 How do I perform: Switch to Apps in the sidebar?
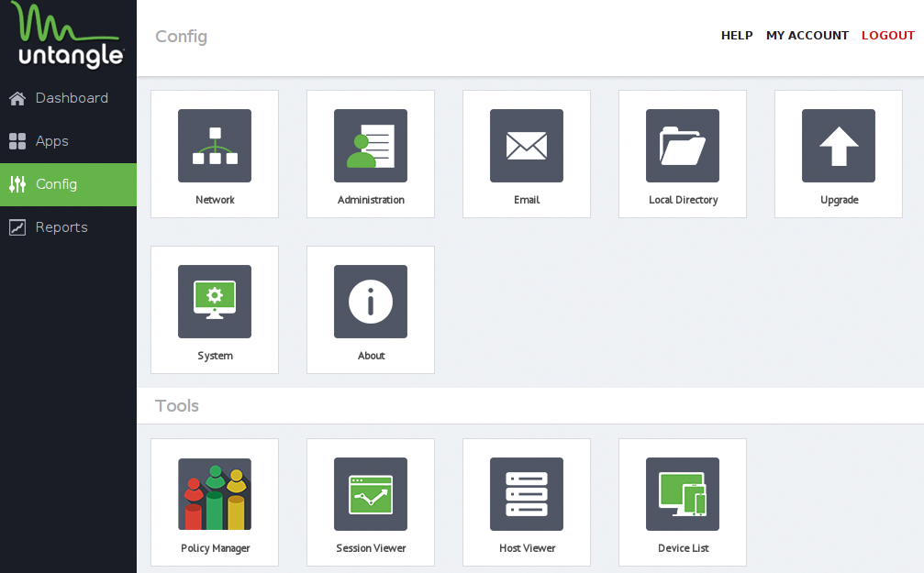click(68, 141)
